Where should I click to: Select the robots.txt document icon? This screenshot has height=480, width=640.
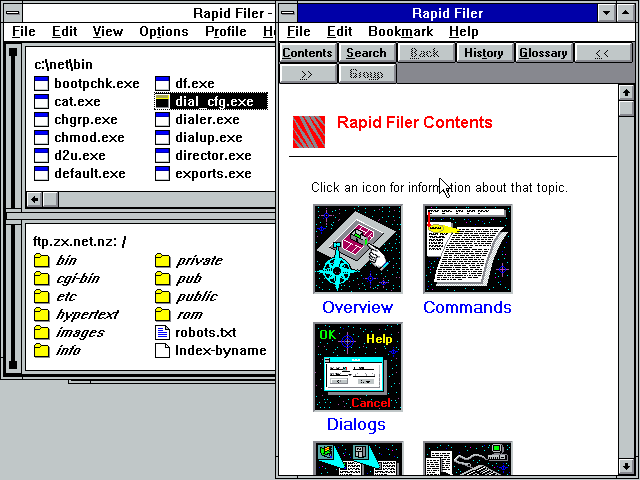pyautogui.click(x=162, y=332)
